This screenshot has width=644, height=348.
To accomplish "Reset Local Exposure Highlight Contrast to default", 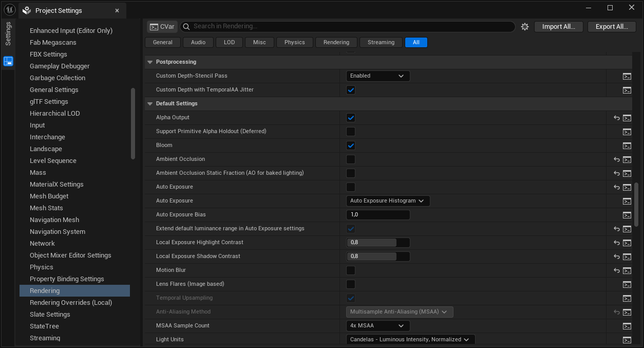I will point(617,243).
